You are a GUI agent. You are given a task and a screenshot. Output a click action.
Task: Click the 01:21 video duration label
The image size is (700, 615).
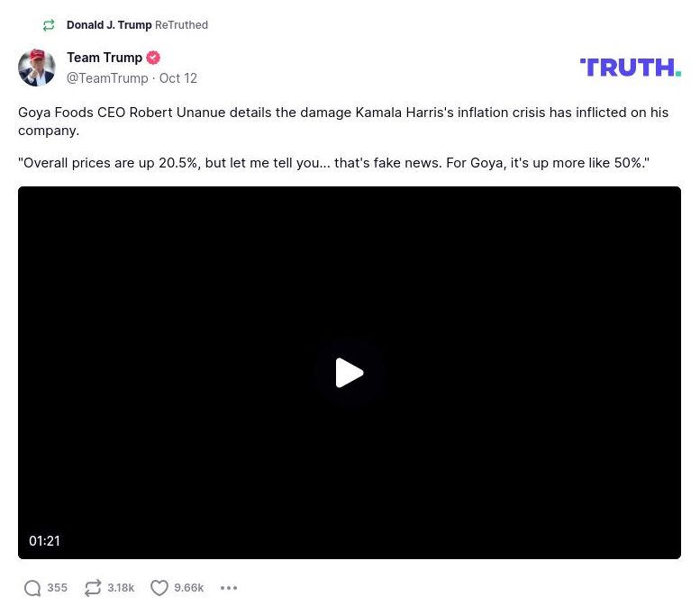point(44,541)
